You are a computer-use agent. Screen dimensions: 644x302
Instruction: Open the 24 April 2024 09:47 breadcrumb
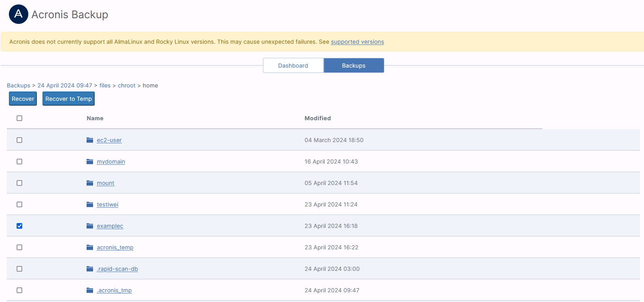tap(65, 85)
